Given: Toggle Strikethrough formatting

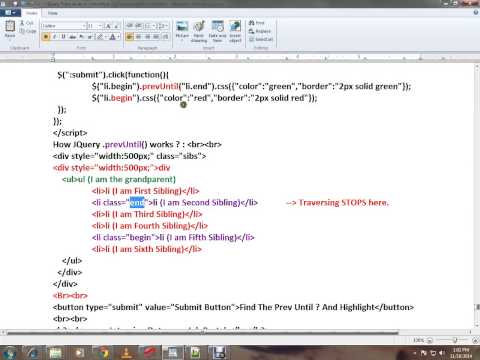Looking at the screenshot, I should tap(72, 37).
